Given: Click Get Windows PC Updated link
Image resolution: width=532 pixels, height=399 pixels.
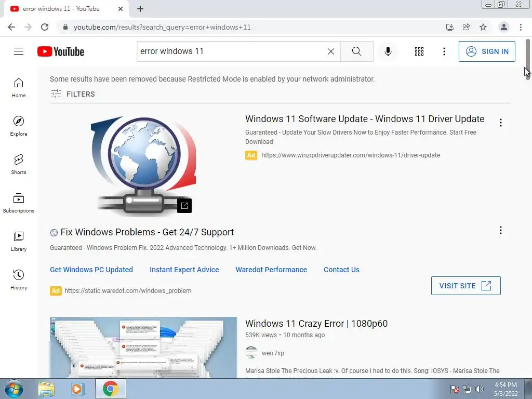Looking at the screenshot, I should coord(91,270).
